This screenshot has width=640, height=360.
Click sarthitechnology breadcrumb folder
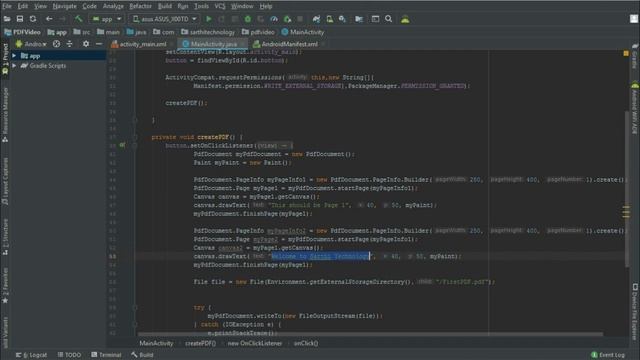click(208, 32)
